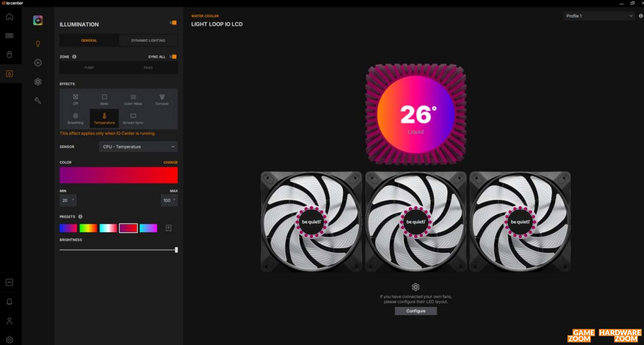644x345 pixels.
Task: Click the profile info icon
Action: 641,16
